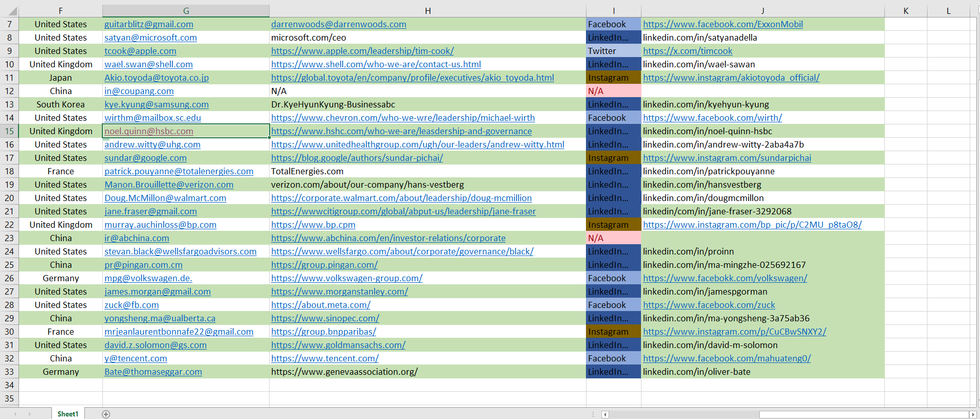Click the horizontal scrollbar left arrow
Viewport: 980px width, 419px height.
click(x=605, y=414)
